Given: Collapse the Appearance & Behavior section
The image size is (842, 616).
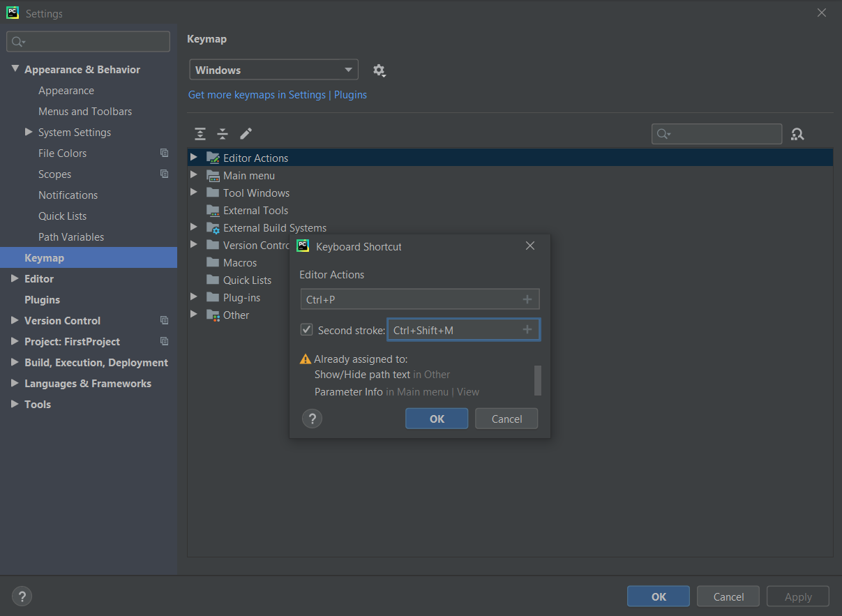Looking at the screenshot, I should click(x=15, y=69).
